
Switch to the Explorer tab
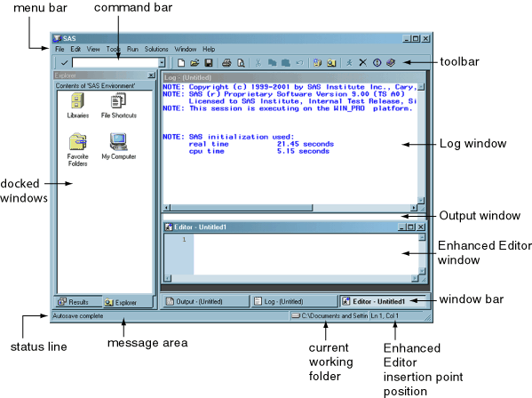point(128,302)
